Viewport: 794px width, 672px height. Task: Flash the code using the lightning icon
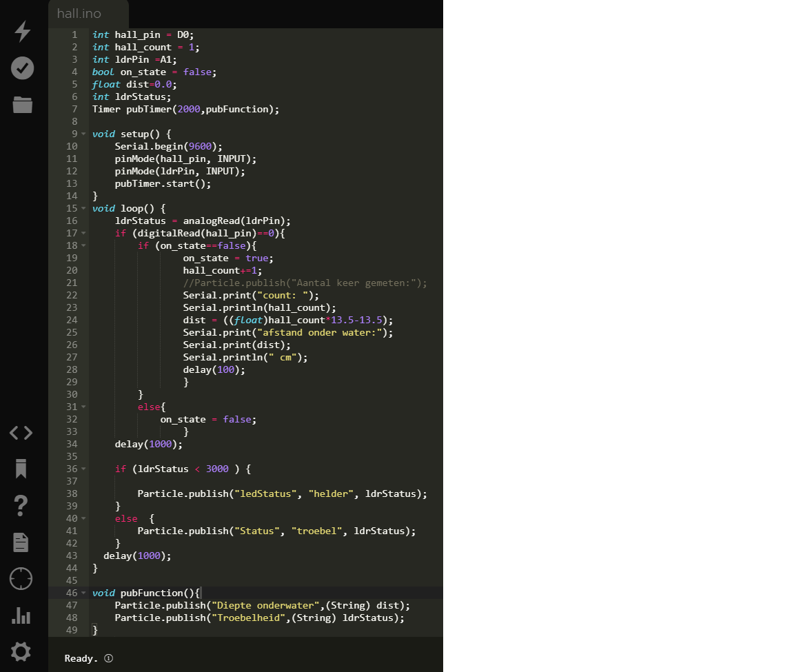tap(21, 32)
